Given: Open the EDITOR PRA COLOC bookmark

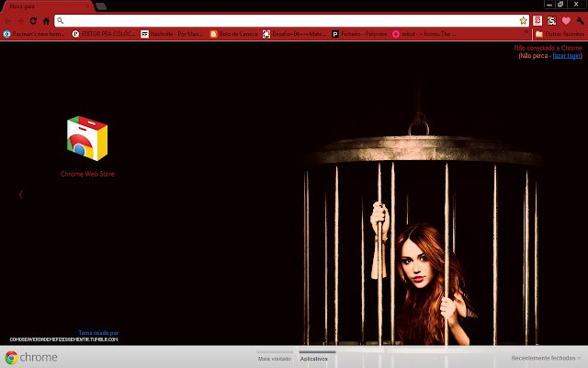Looking at the screenshot, I should [104, 34].
